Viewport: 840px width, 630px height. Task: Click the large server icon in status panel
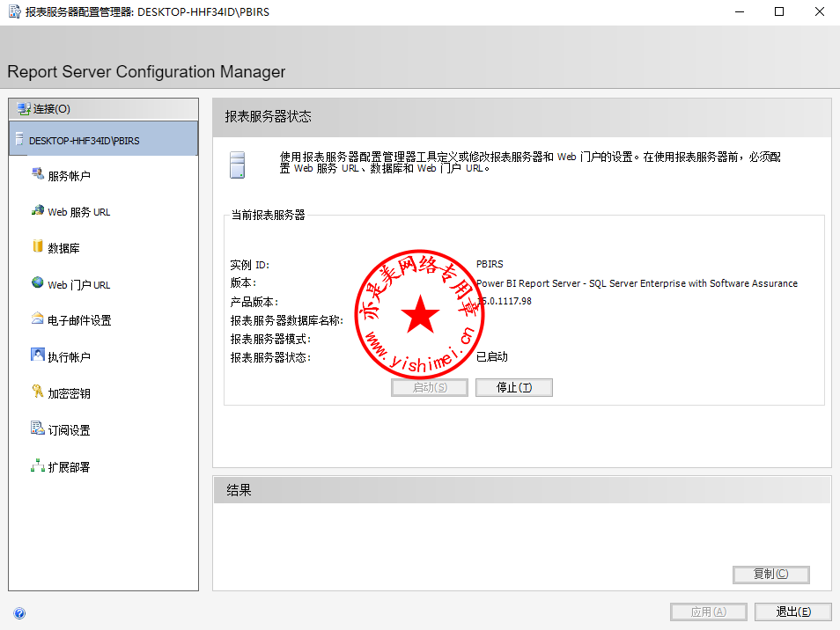(238, 165)
